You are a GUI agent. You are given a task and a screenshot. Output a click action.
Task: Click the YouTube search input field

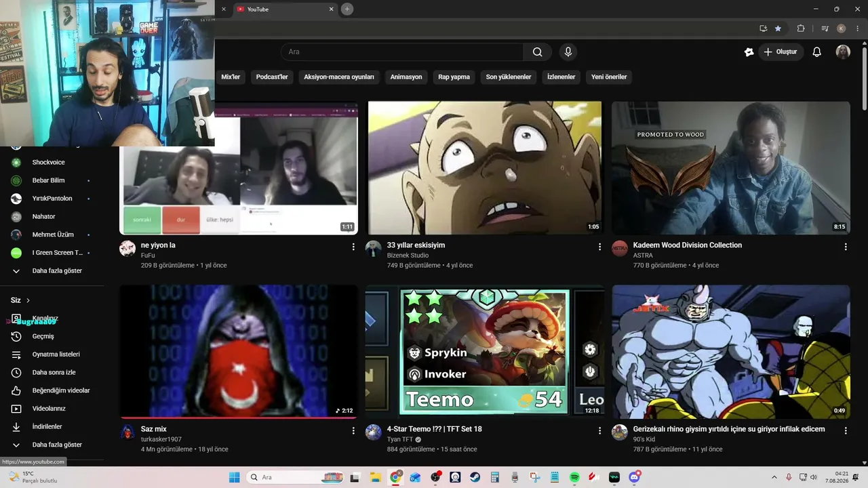402,52
